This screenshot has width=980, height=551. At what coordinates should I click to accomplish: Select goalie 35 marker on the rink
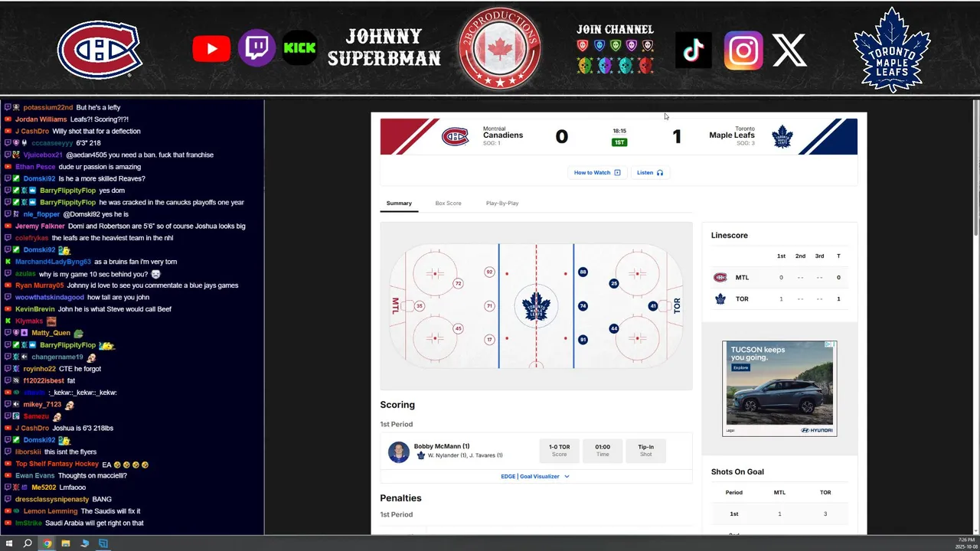pyautogui.click(x=419, y=306)
